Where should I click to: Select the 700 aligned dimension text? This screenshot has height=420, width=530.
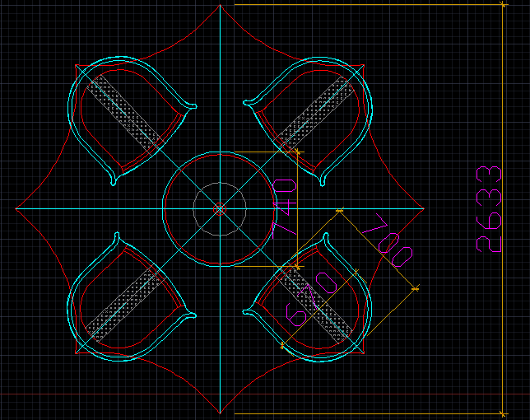point(388,240)
